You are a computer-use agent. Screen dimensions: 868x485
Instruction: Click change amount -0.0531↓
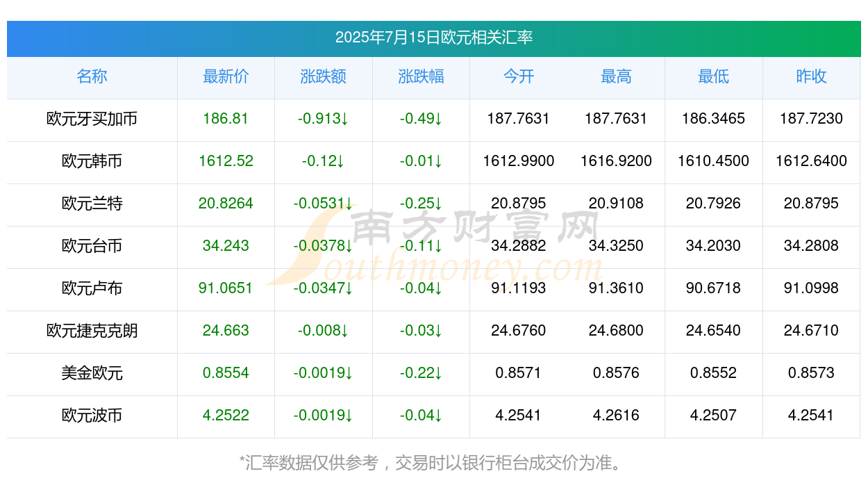tap(324, 204)
